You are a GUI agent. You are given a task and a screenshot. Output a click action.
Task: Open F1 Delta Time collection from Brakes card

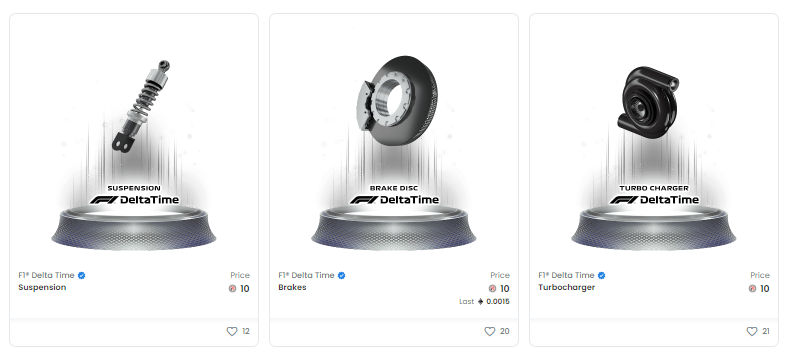tap(306, 275)
